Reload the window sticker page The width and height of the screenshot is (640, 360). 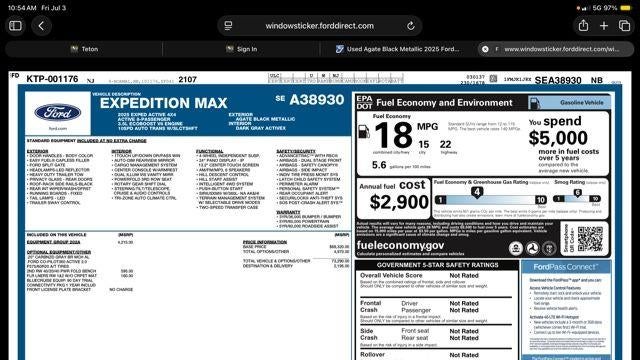point(411,26)
